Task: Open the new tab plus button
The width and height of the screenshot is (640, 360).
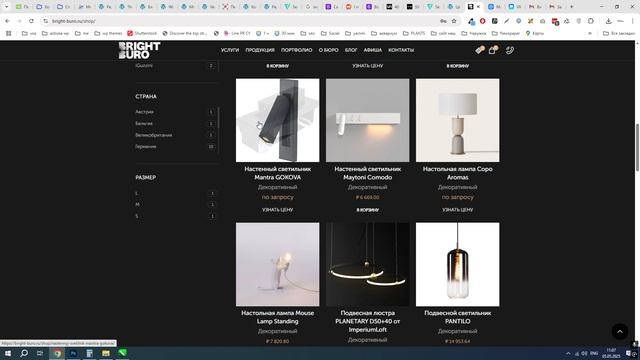Action: 571,7
